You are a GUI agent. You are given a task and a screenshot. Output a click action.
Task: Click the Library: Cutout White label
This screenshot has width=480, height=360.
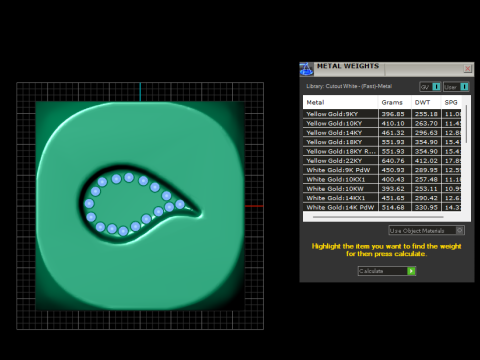(349, 86)
